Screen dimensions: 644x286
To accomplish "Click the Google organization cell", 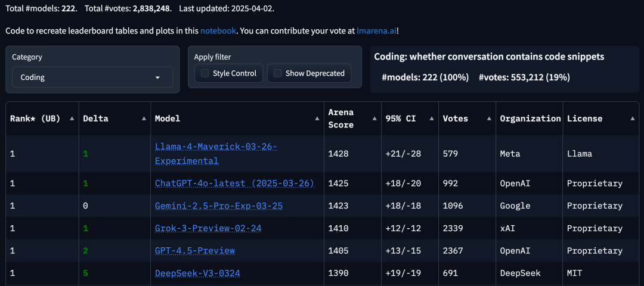I will tap(529, 206).
